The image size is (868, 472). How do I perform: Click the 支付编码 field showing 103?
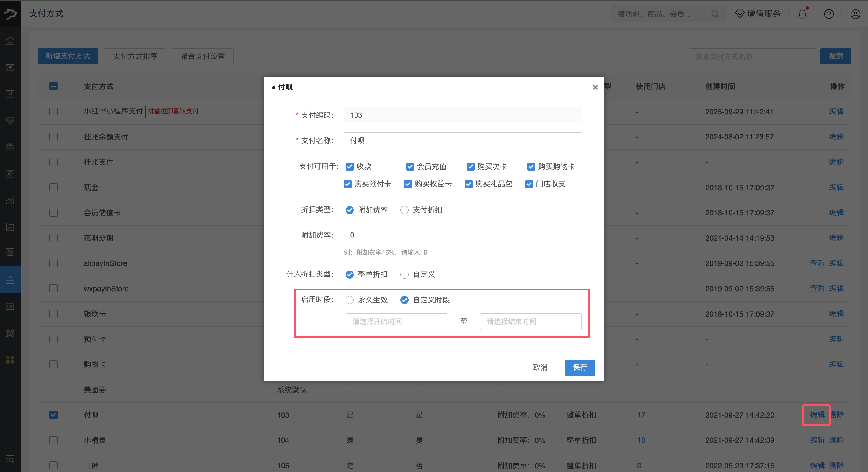(463, 115)
